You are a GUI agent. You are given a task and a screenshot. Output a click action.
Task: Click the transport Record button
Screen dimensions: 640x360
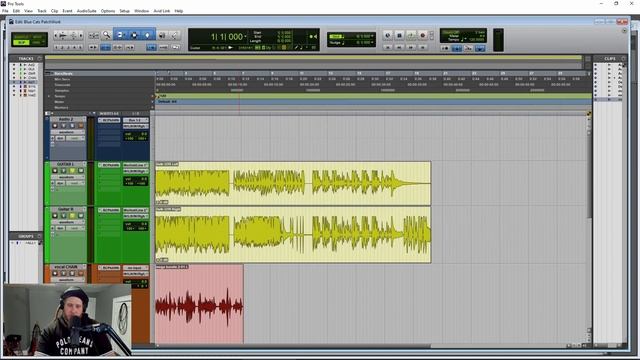(423, 36)
